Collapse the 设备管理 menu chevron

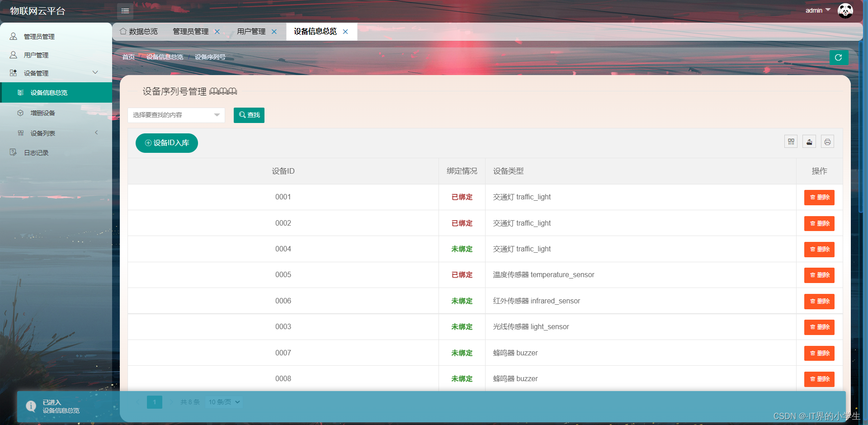click(x=95, y=72)
